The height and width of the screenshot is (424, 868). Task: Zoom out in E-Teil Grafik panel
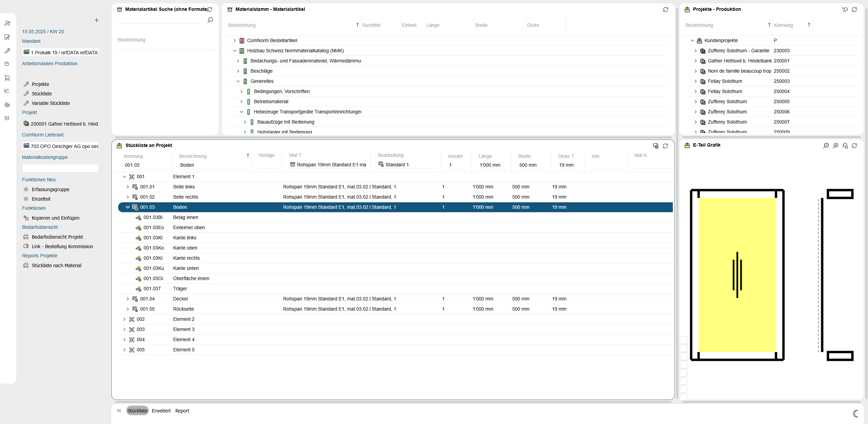click(826, 145)
